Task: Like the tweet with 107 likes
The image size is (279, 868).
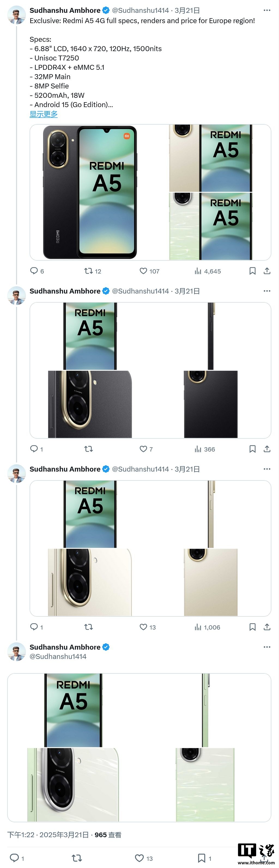Action: point(144,271)
